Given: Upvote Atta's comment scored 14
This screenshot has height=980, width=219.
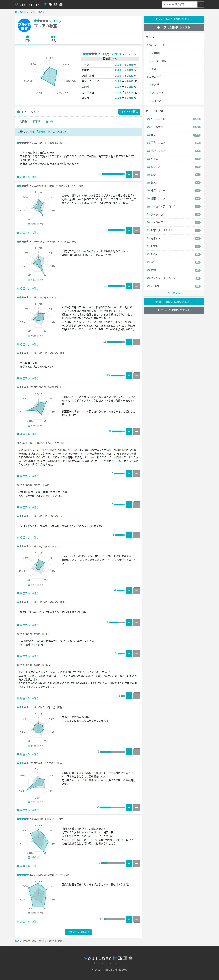Looking at the screenshot, I should coord(129,286).
